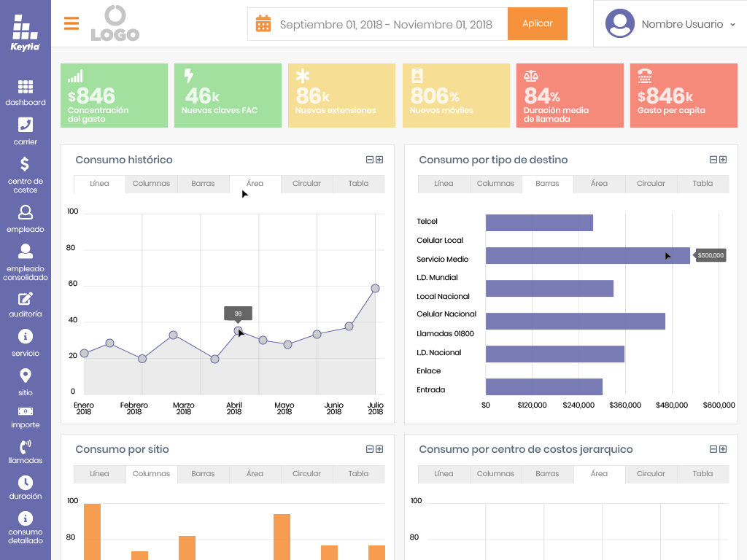The image size is (747, 560).
Task: Show Consumo histórico as Tabla
Action: coord(359,184)
